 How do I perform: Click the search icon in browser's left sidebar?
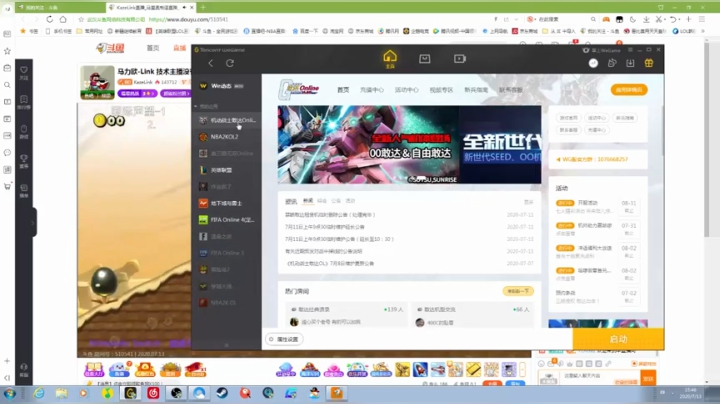(7, 85)
